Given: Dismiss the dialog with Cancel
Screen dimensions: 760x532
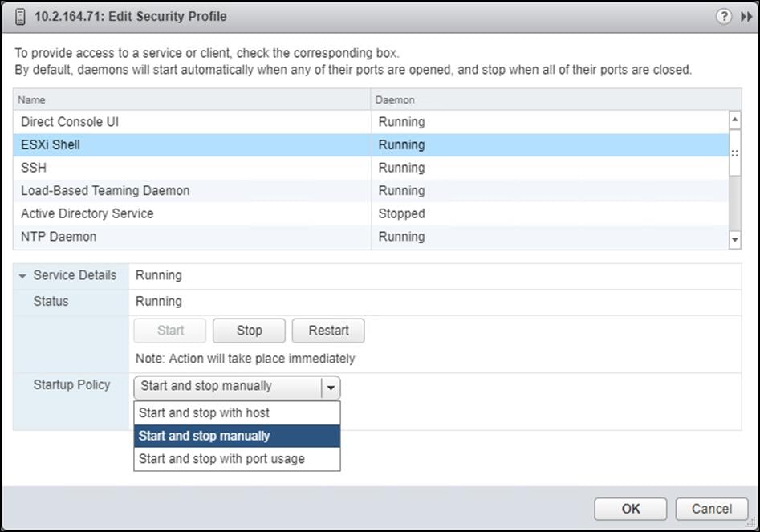Looking at the screenshot, I should click(711, 509).
